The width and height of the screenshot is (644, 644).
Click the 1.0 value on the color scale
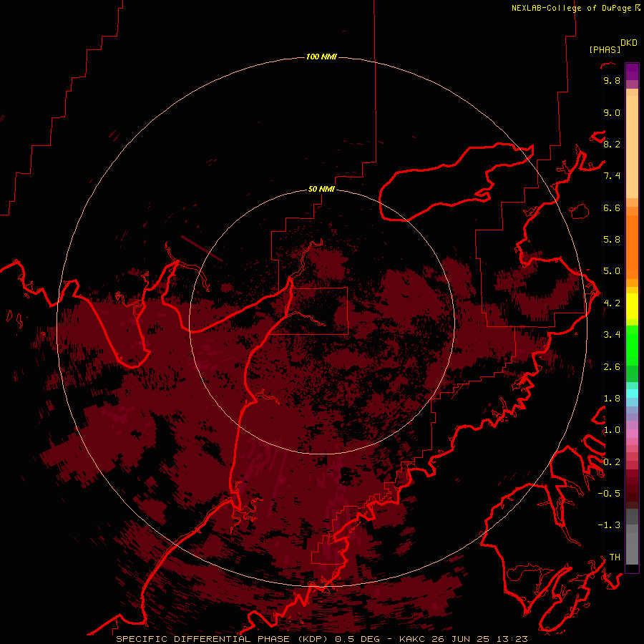coord(612,430)
